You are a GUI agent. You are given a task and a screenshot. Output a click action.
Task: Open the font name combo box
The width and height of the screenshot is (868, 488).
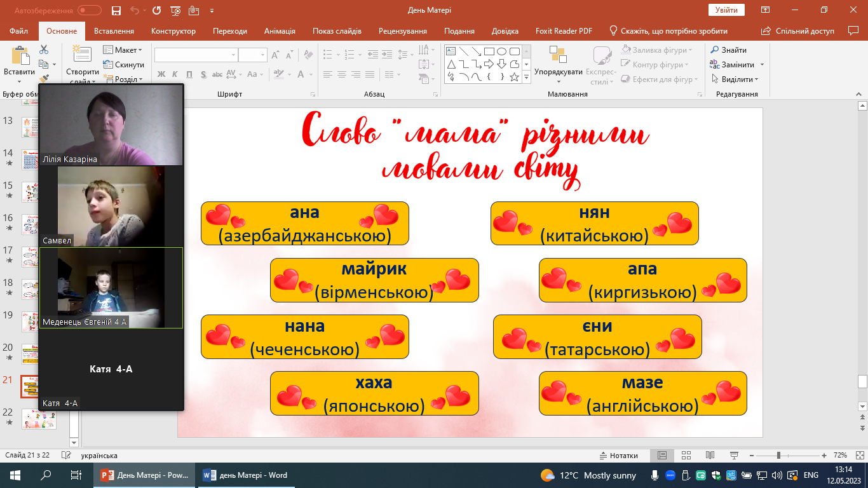(196, 55)
